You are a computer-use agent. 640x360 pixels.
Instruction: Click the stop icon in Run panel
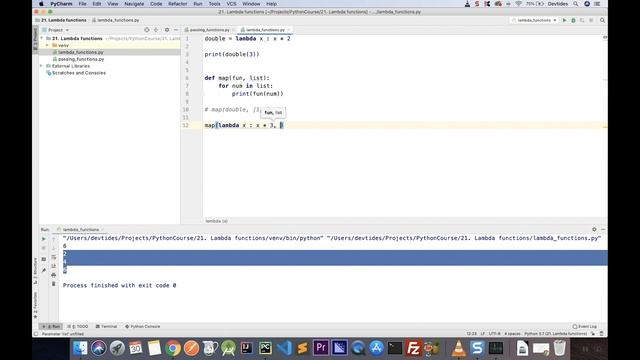pos(44,248)
